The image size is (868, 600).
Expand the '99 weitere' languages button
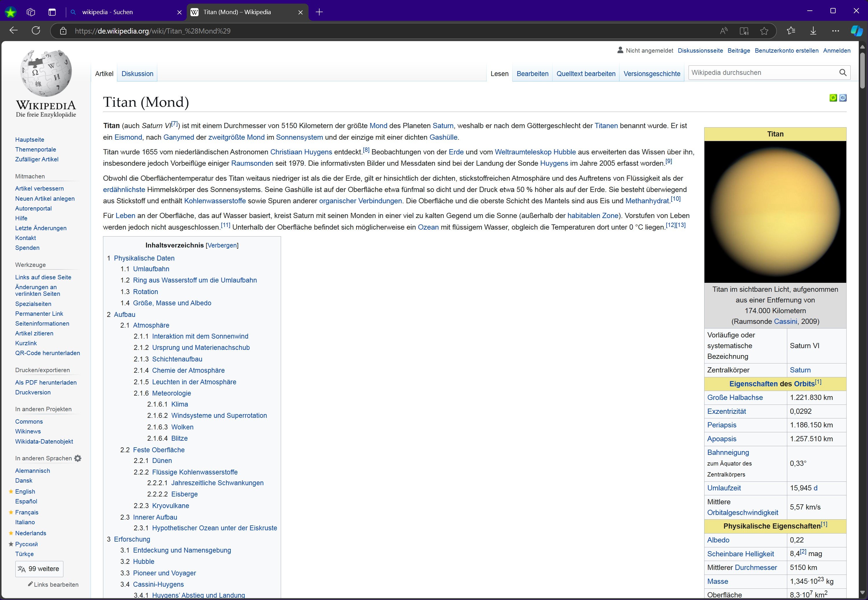point(39,569)
